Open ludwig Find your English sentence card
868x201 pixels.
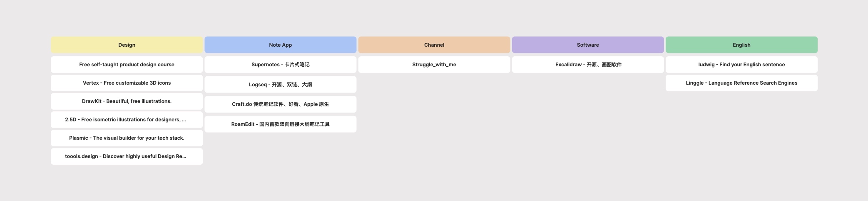pos(741,65)
